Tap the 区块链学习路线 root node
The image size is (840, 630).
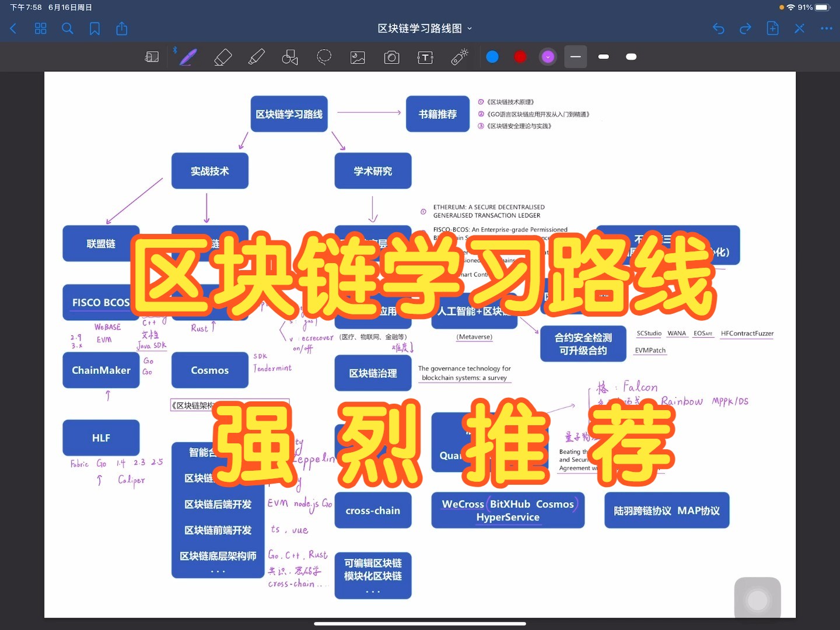289,114
